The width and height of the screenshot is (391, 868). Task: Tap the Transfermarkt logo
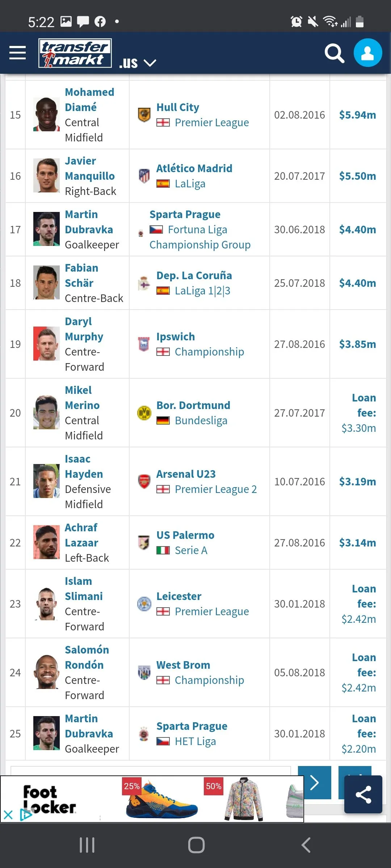click(75, 53)
